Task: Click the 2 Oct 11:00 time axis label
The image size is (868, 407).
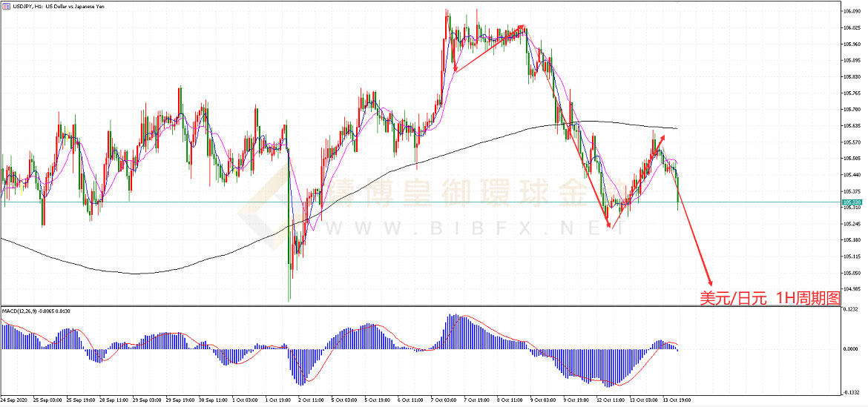Action: click(310, 400)
